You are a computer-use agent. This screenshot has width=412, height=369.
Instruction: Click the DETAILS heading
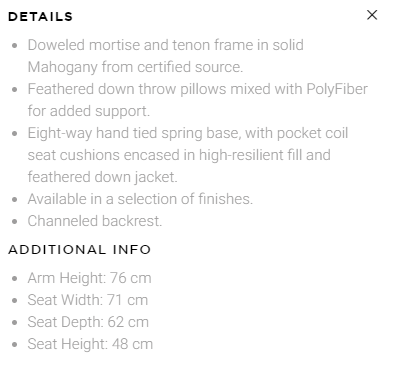pos(40,17)
